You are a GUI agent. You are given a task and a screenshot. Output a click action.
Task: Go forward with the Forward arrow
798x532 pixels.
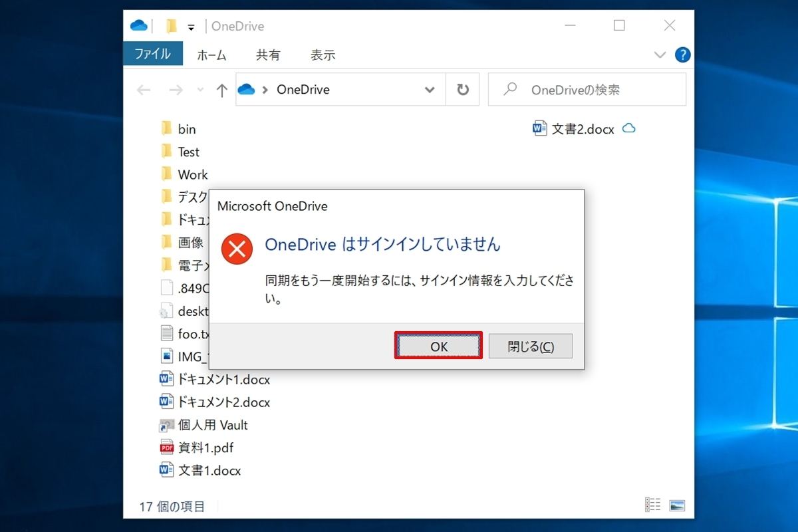(176, 90)
